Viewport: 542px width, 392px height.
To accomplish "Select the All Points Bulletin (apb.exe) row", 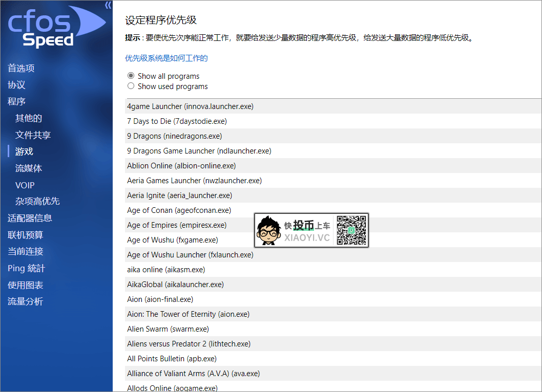I will 333,359.
